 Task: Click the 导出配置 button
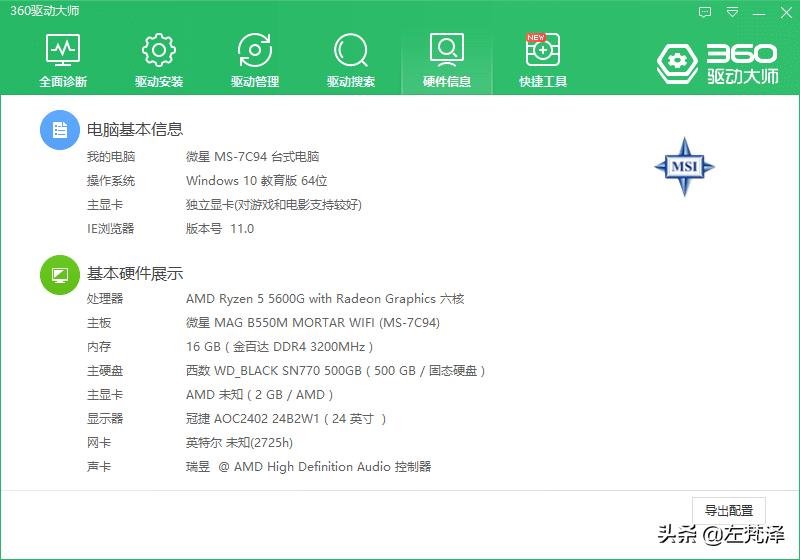(729, 510)
